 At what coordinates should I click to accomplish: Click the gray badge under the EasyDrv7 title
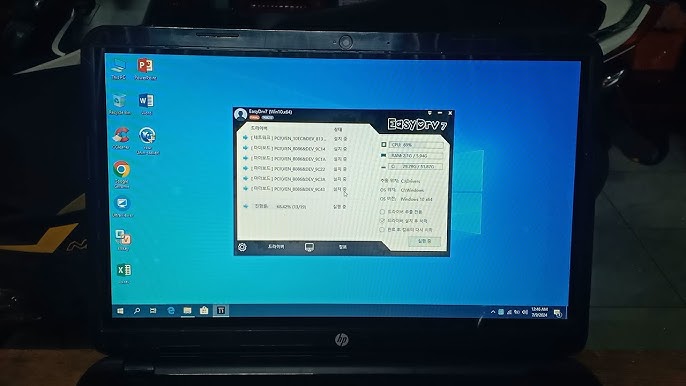click(x=267, y=118)
